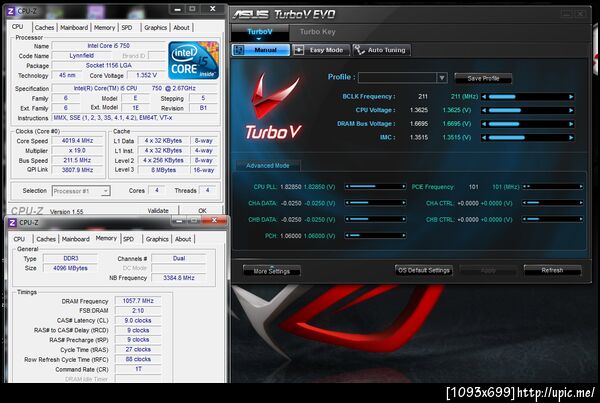Click the CPU-Z title bar logo, top window

11,11
